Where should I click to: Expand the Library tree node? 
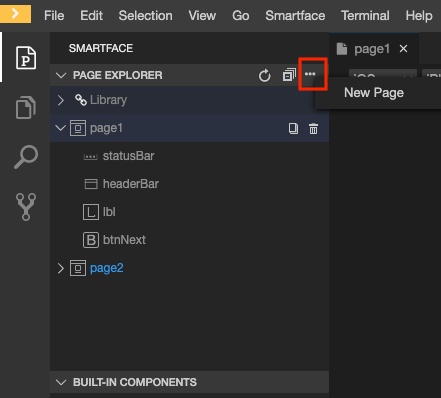pyautogui.click(x=61, y=100)
